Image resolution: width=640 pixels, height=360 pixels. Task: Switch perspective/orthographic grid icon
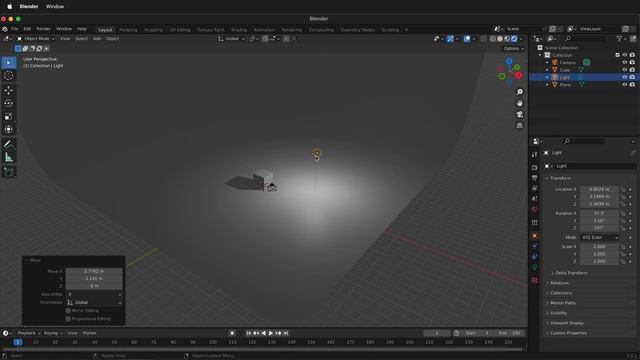tap(520, 125)
